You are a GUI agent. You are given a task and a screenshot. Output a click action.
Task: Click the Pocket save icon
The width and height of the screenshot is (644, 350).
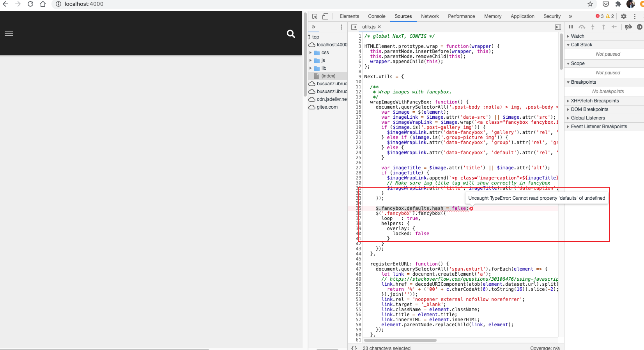point(605,4)
